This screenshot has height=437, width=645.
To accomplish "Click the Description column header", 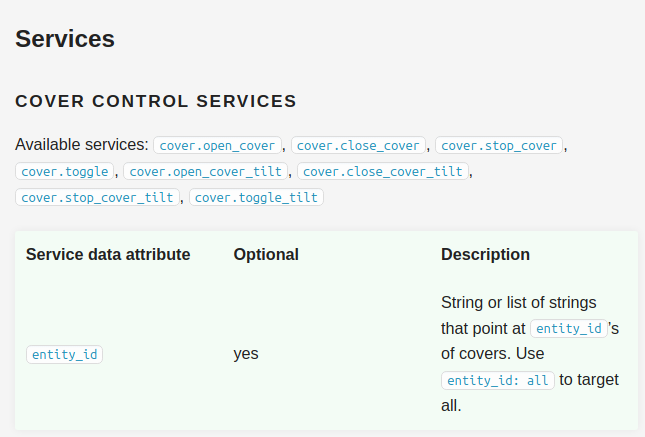I will tap(485, 255).
